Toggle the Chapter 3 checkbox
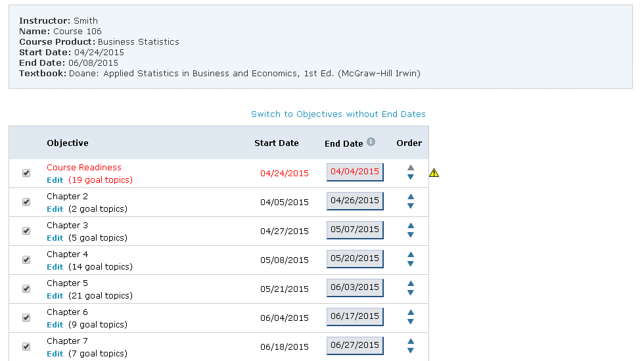644x361 pixels. [x=26, y=231]
